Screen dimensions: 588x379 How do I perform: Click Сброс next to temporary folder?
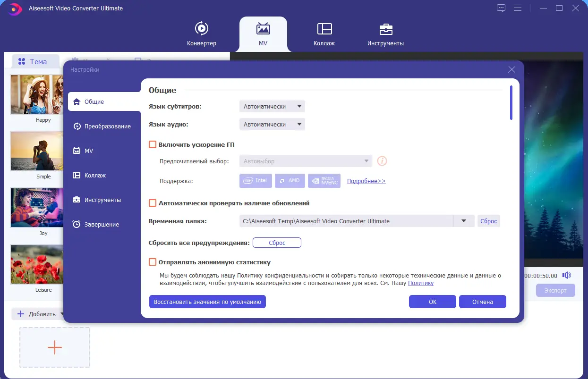coord(489,221)
